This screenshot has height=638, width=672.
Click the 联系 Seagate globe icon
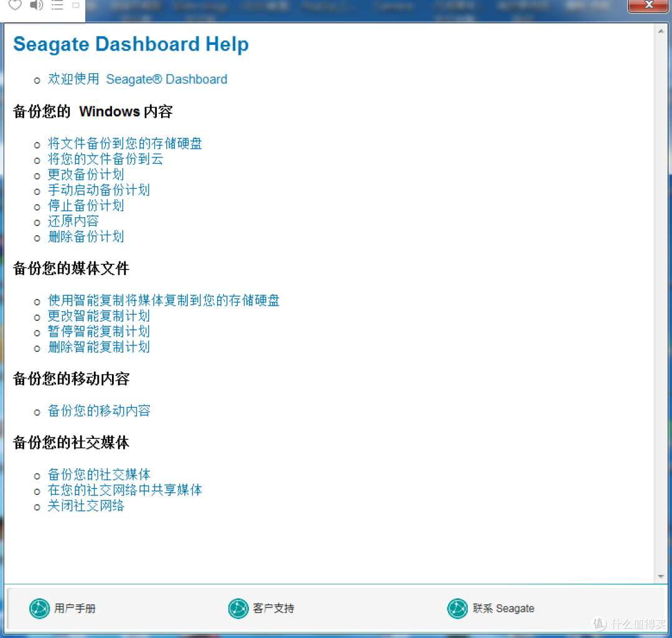coord(457,608)
